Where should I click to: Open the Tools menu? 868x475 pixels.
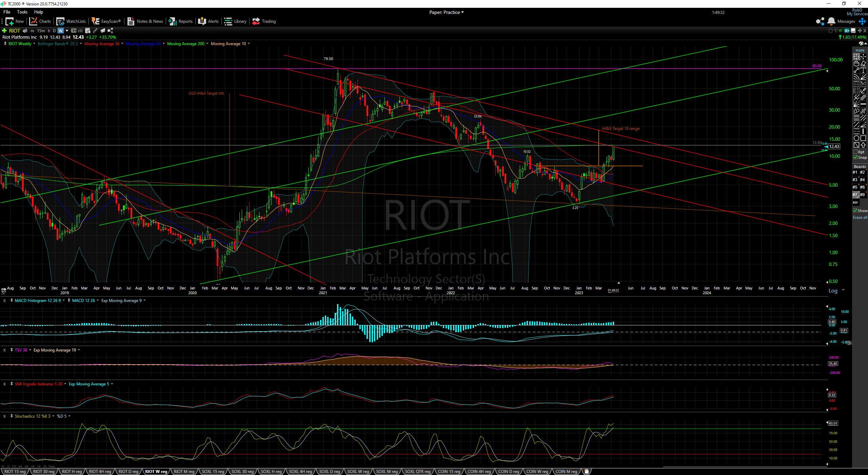point(22,12)
